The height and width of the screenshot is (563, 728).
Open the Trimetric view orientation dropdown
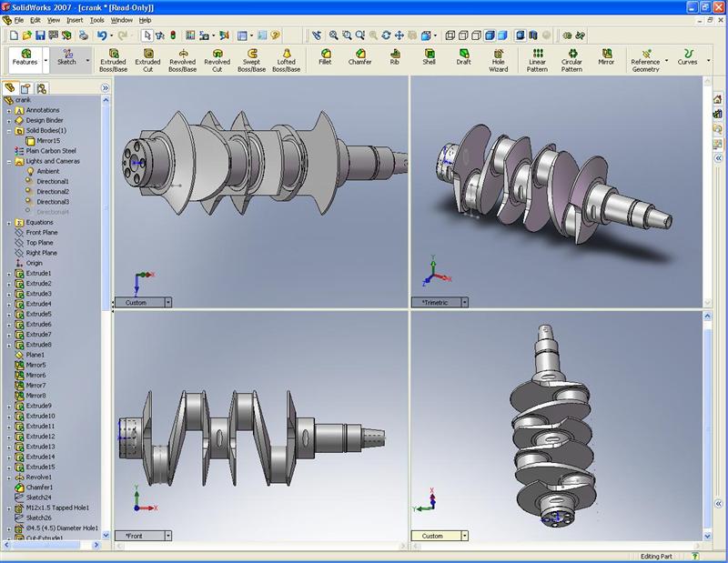[x=466, y=302]
